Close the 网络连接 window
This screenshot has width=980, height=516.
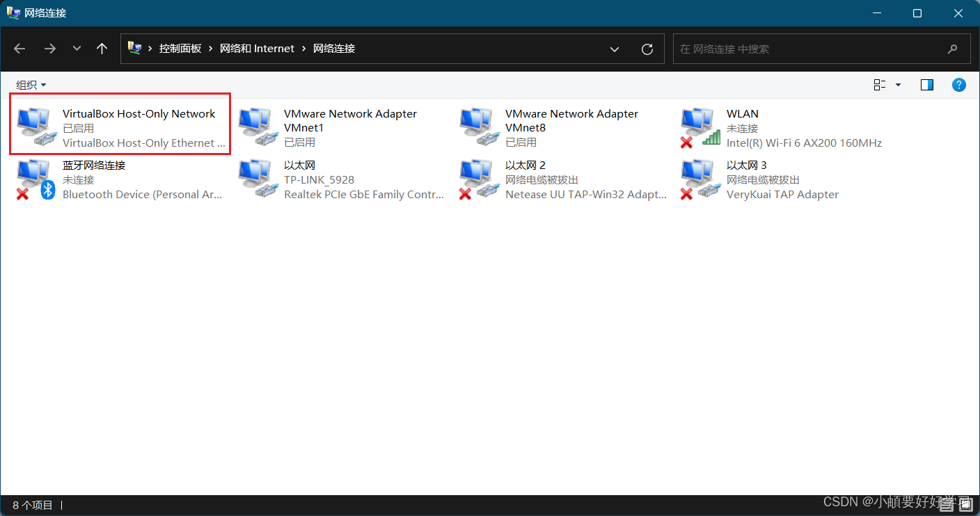point(958,13)
